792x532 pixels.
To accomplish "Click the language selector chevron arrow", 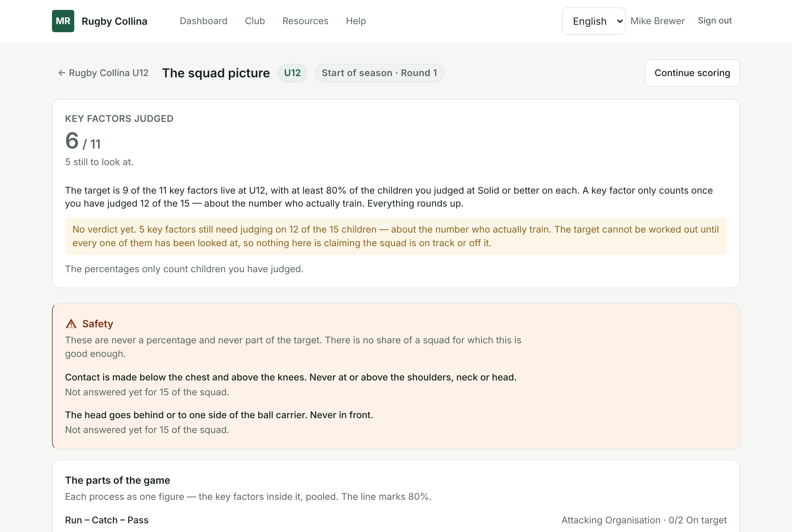I will click(620, 21).
